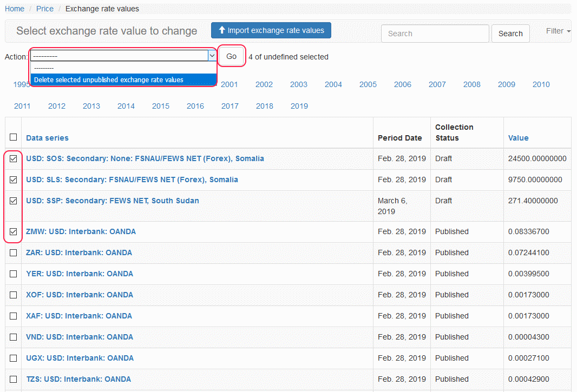577x392 pixels.
Task: Uncheck the USD: SOS Somalia row checkbox
Action: pyautogui.click(x=14, y=159)
